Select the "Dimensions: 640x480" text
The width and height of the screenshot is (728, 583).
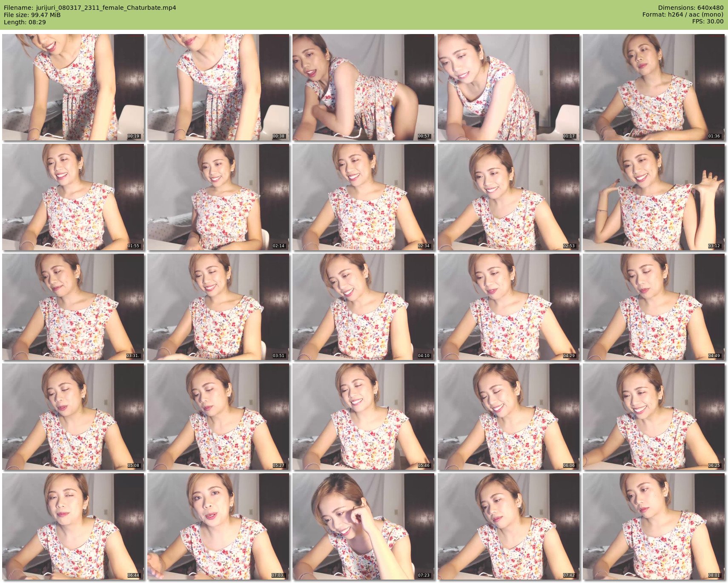[691, 8]
